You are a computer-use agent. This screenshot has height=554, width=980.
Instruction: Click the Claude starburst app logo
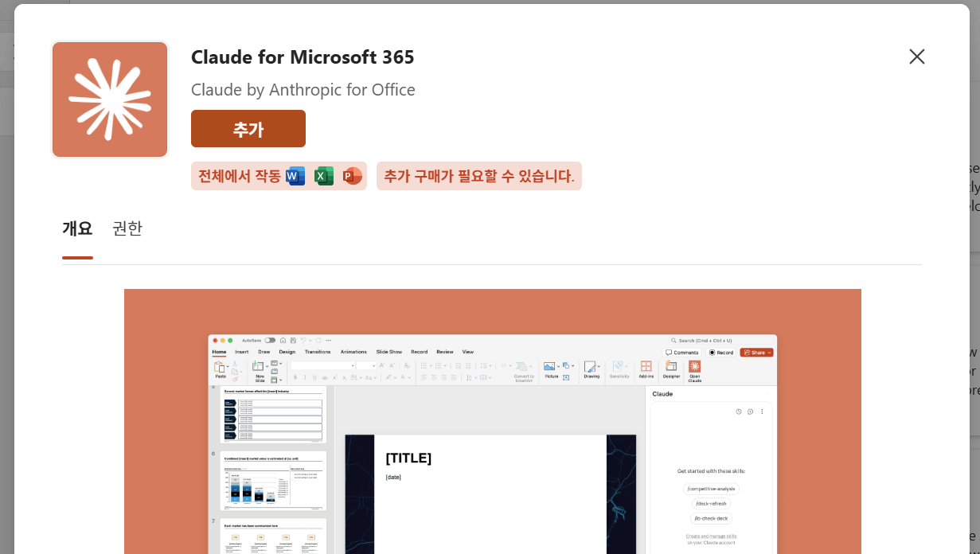pyautogui.click(x=110, y=99)
